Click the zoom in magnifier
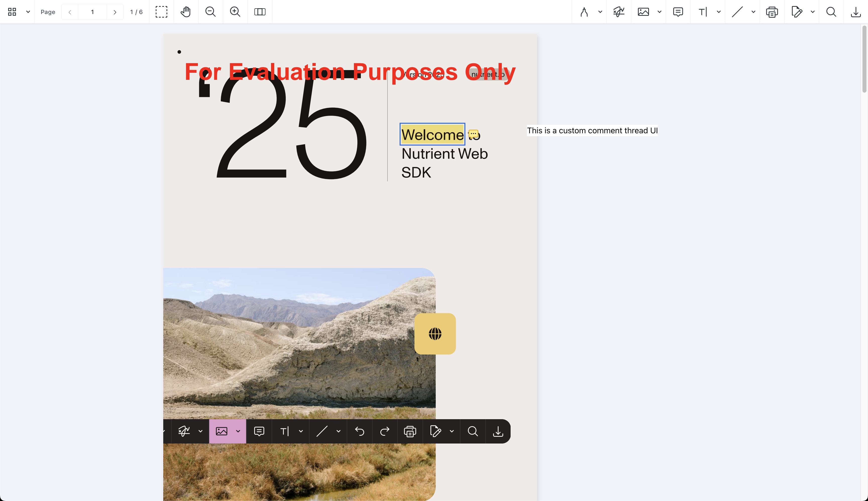Image resolution: width=868 pixels, height=501 pixels. [x=235, y=12]
